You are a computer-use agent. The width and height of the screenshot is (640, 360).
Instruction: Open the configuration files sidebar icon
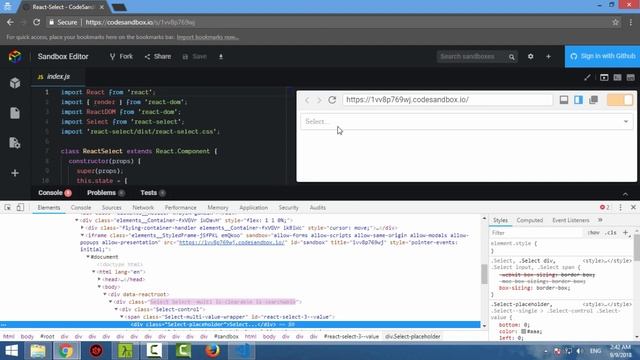coord(15,143)
